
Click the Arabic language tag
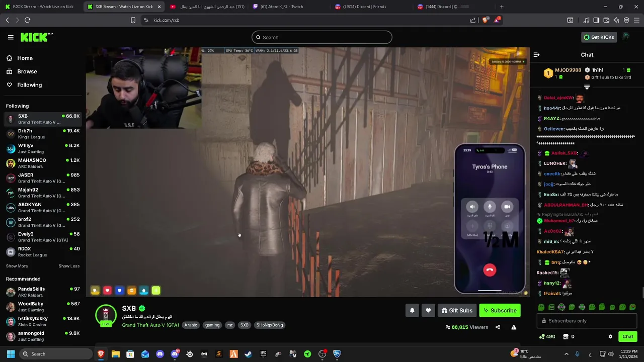click(x=191, y=325)
